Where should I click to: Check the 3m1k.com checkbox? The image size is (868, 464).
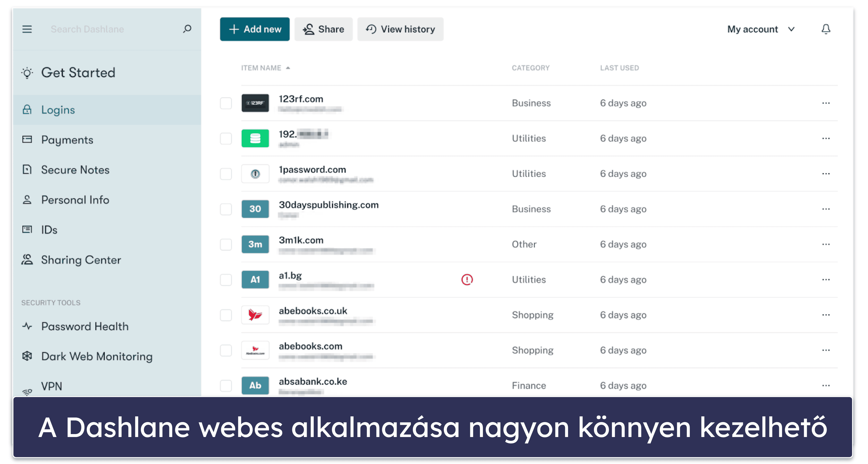point(226,244)
